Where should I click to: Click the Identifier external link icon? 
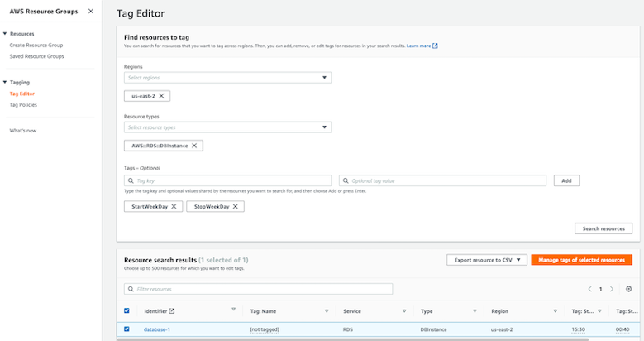pyautogui.click(x=172, y=311)
